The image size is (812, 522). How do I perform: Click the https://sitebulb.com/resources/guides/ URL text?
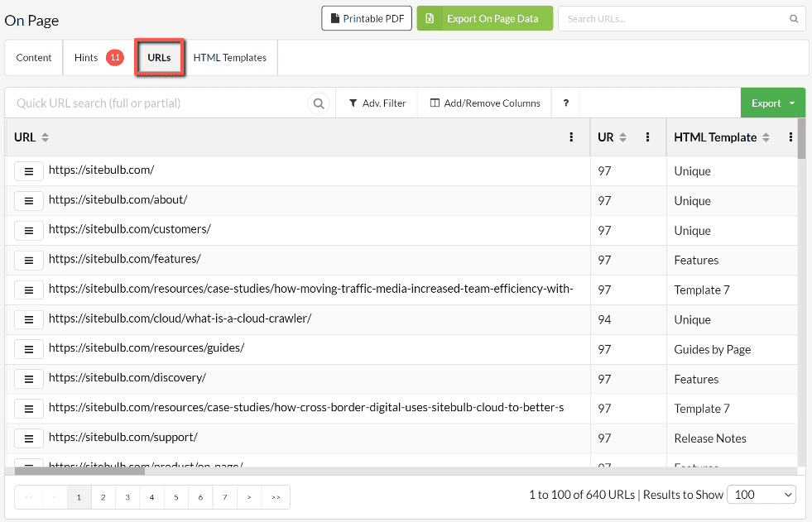point(147,347)
